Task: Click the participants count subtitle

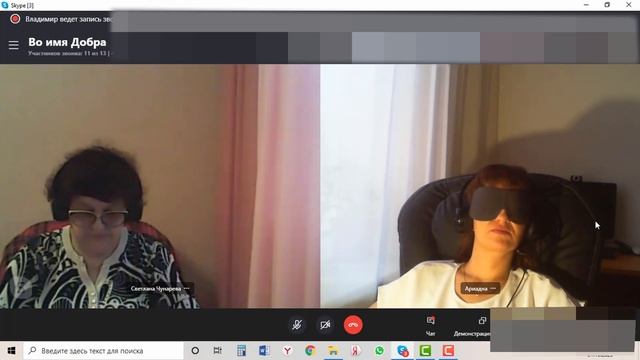Action: (x=69, y=53)
